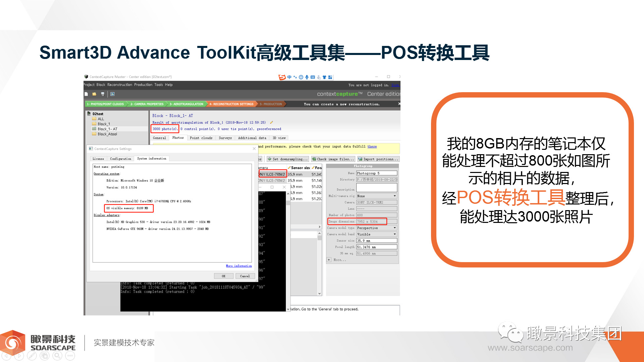Image resolution: width=644 pixels, height=362 pixels.
Task: Open the IME soft keyboard icon
Action: click(313, 77)
